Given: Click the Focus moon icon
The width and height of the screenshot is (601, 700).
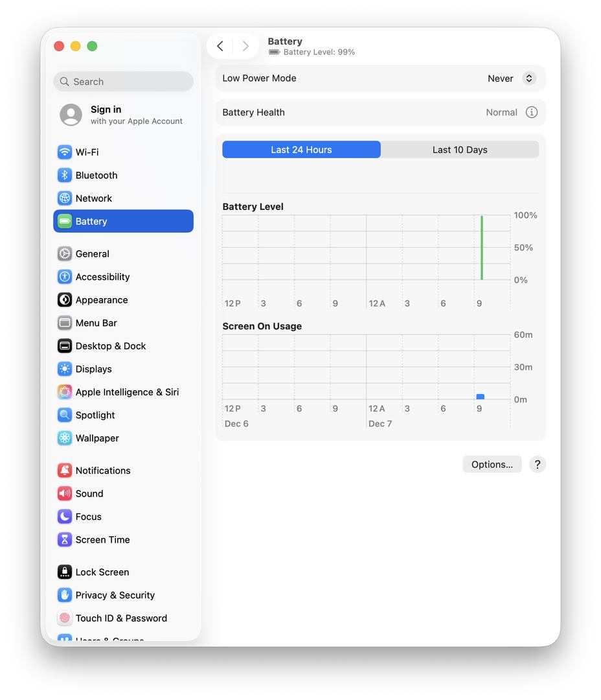Looking at the screenshot, I should pyautogui.click(x=65, y=517).
